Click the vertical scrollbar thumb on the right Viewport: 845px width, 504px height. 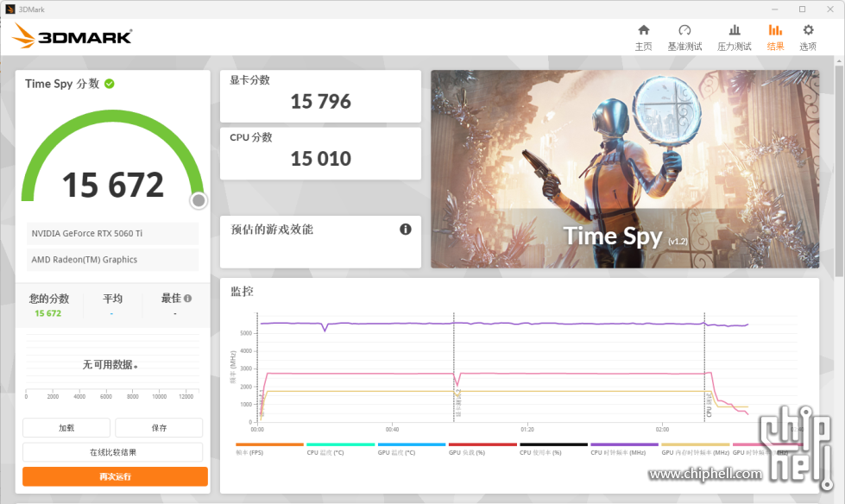[x=839, y=172]
